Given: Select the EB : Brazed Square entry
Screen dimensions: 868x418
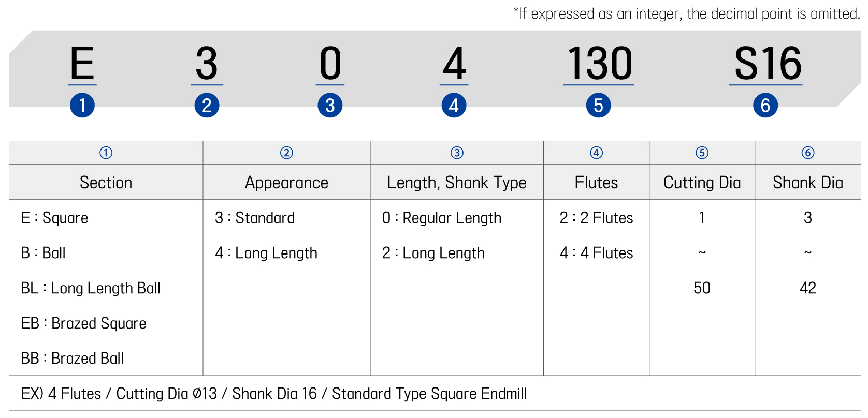Looking at the screenshot, I should pos(83,323).
